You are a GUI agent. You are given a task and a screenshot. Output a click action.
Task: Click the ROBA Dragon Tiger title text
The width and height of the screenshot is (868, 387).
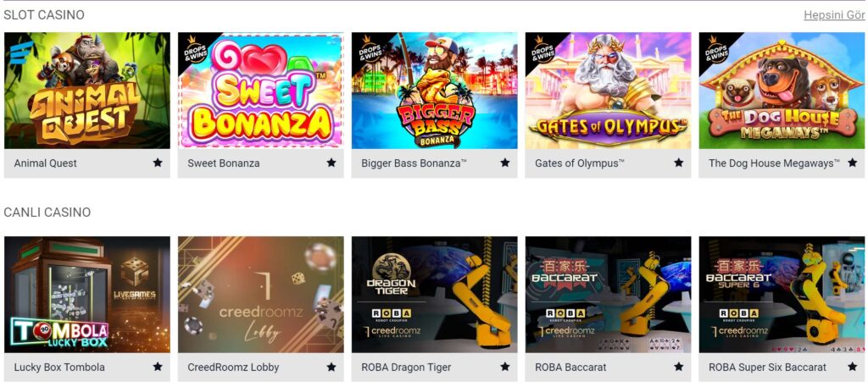click(406, 367)
